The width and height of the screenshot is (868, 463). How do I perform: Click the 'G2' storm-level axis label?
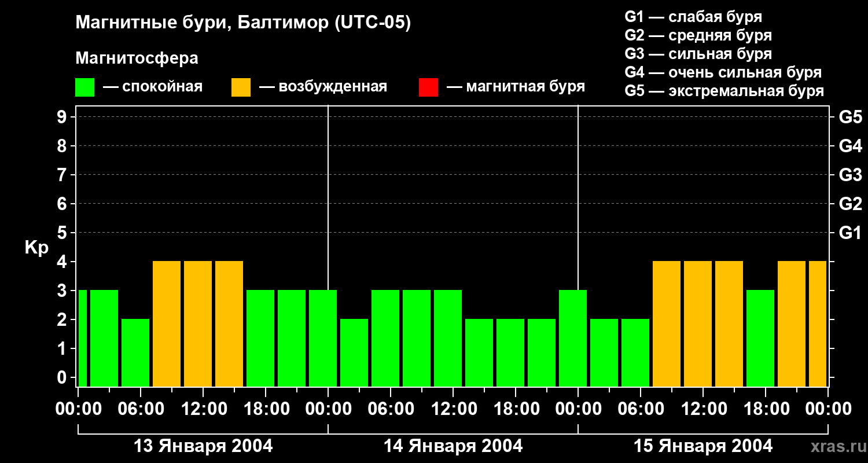851,204
